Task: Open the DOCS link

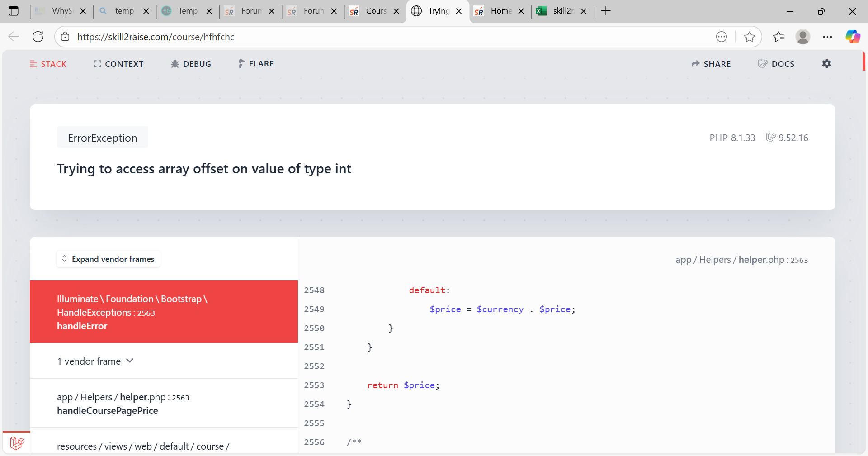Action: pos(776,64)
